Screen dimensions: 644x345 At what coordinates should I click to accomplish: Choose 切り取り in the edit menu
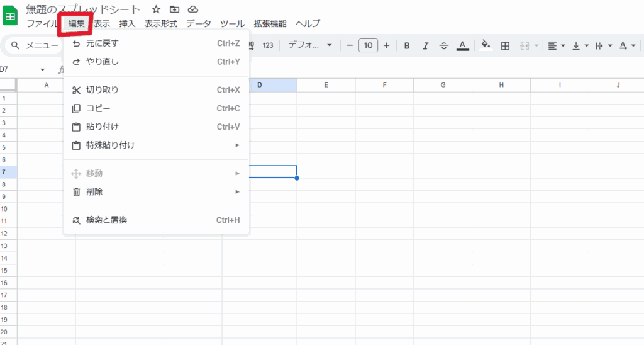point(157,89)
